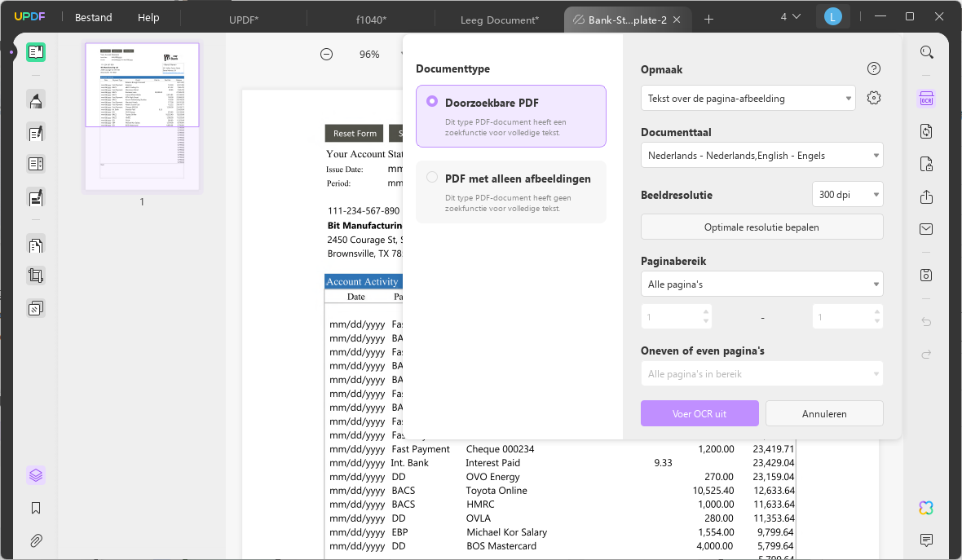Click the Reset Form button in document
The height and width of the screenshot is (560, 962).
click(355, 133)
